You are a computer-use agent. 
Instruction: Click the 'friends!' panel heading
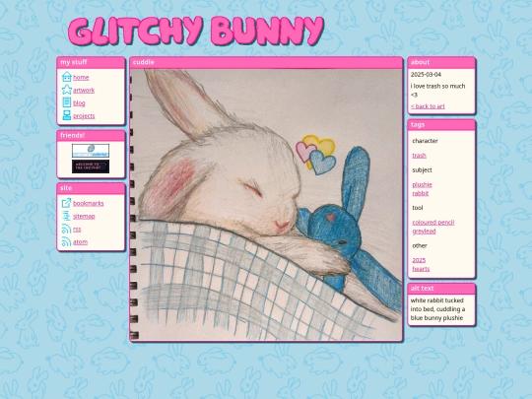(73, 135)
